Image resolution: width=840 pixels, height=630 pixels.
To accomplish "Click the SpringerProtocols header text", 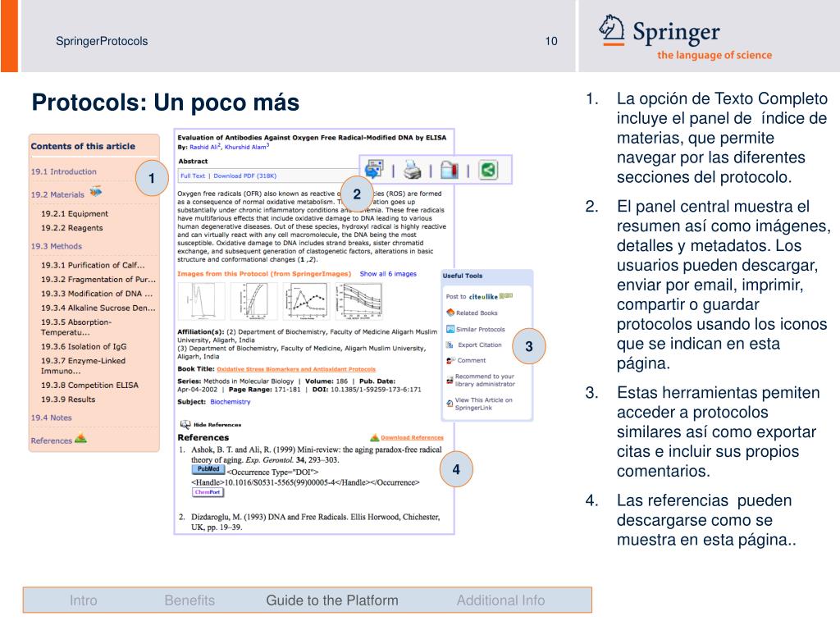I will pos(102,41).
